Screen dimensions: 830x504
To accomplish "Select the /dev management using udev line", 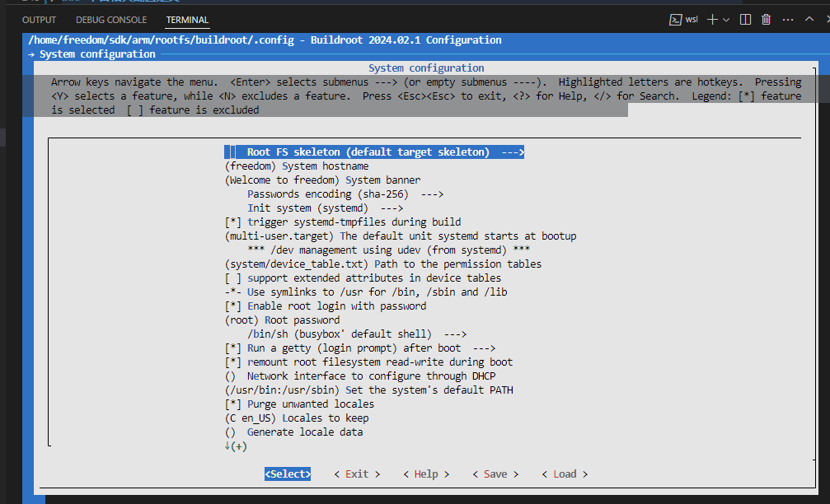I will [x=388, y=250].
